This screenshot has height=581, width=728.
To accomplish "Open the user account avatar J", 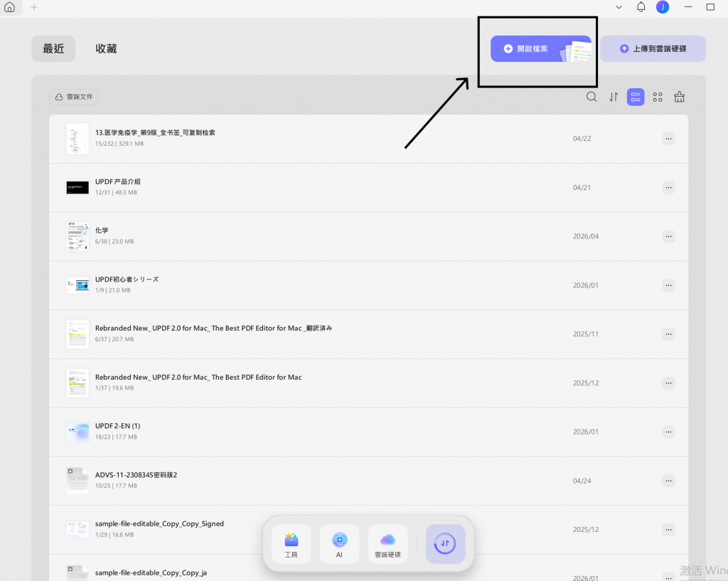I will [663, 7].
